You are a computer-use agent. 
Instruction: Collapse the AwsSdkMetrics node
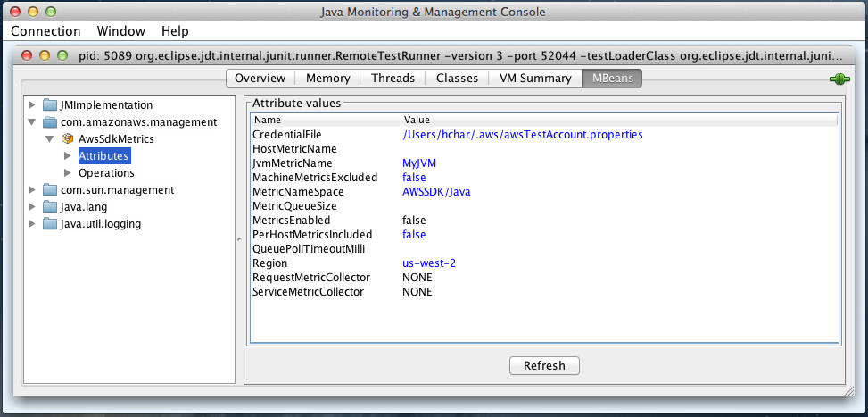click(x=49, y=139)
